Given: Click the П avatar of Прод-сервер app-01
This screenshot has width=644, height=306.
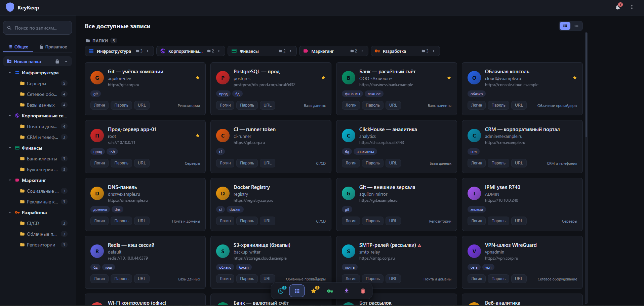Looking at the screenshot, I should tap(97, 136).
